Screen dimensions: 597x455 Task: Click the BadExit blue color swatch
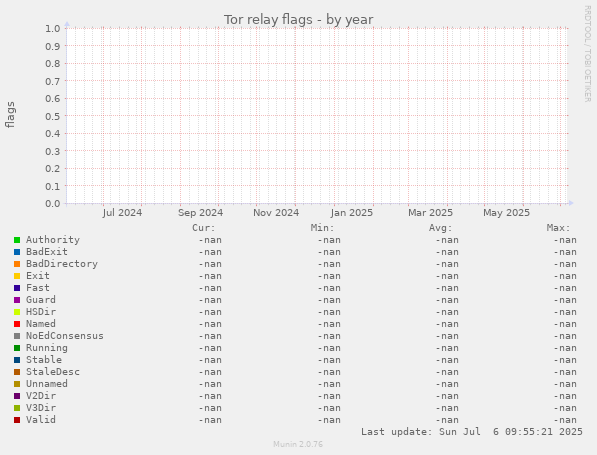tap(17, 252)
